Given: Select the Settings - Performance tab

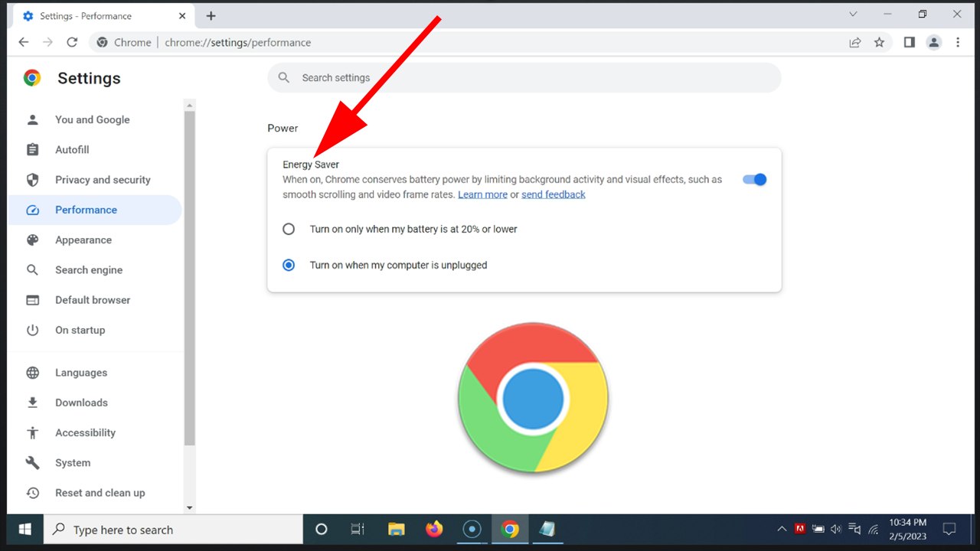Looking at the screenshot, I should (x=103, y=16).
